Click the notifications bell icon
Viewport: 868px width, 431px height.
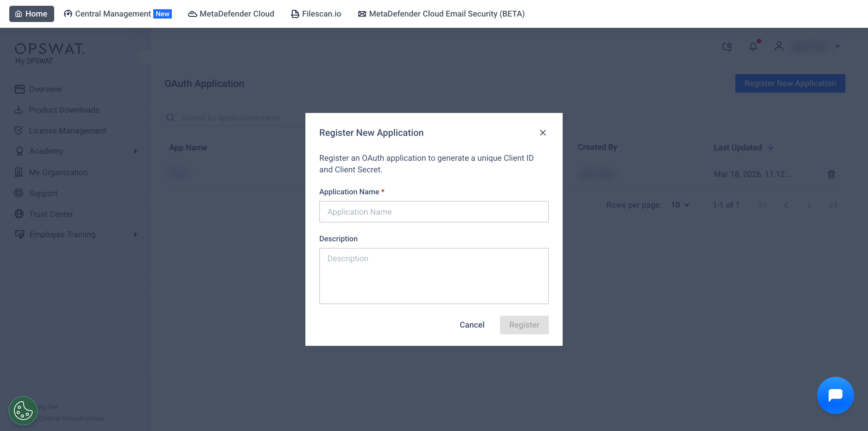click(753, 47)
